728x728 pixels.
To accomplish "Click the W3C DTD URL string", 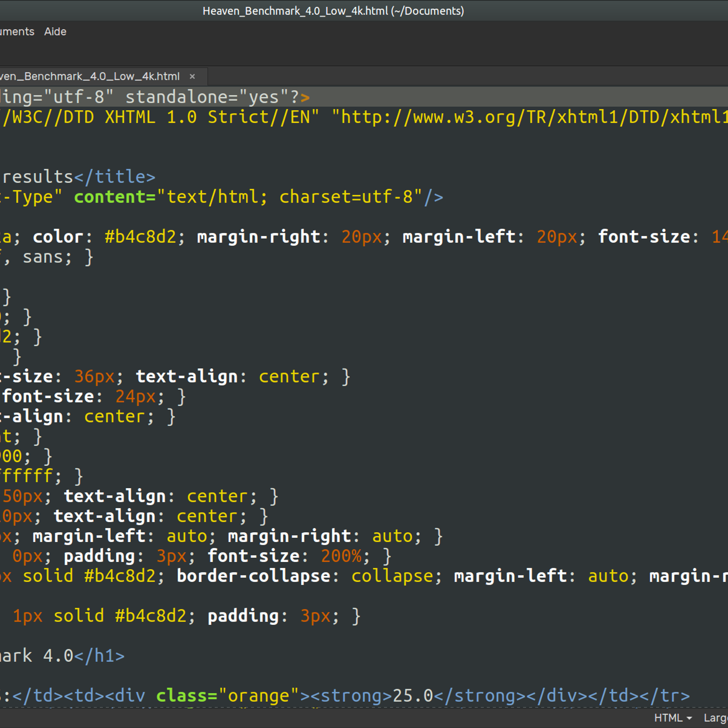I will click(530, 117).
